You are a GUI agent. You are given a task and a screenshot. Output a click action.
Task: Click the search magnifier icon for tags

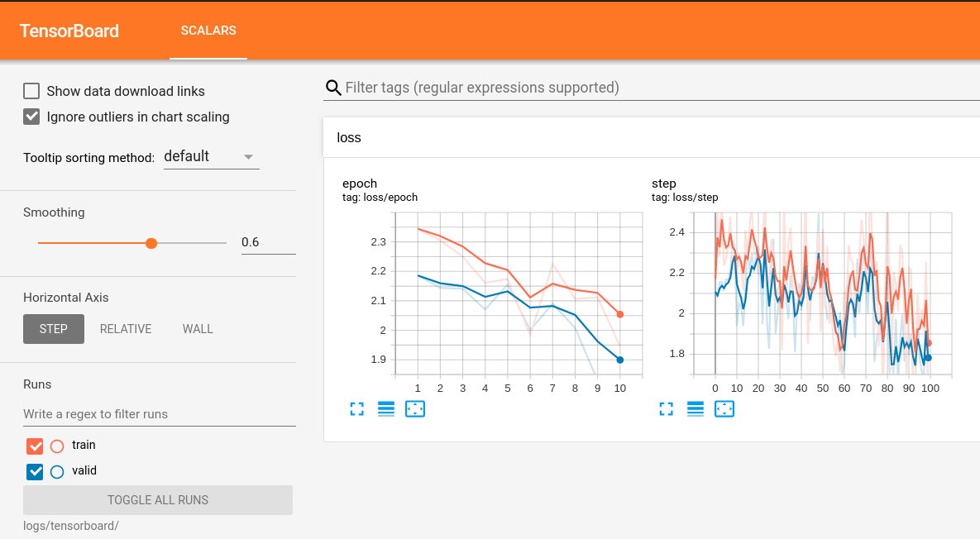333,88
